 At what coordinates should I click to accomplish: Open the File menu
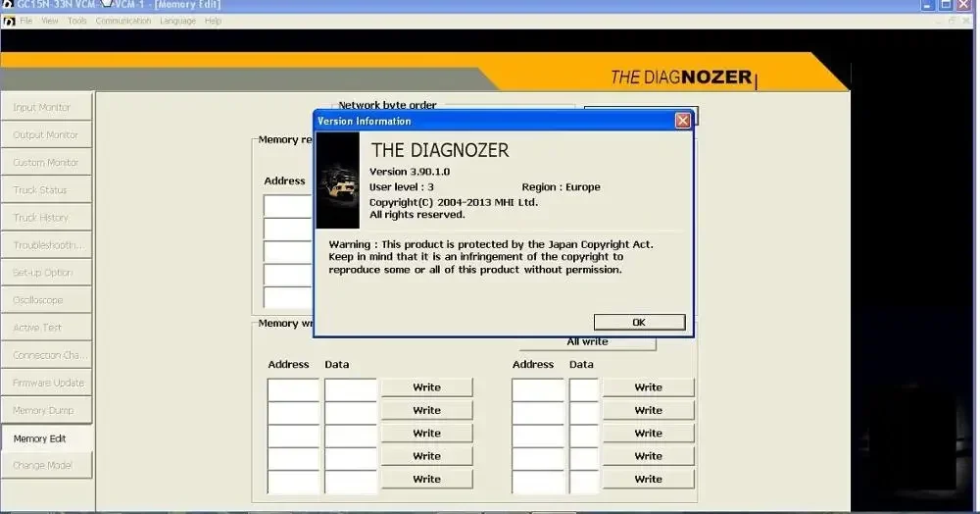coord(26,21)
